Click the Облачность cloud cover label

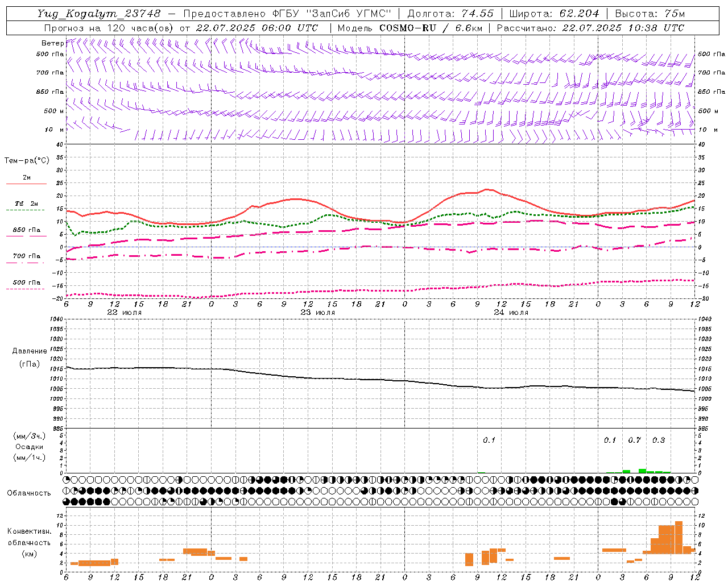[29, 493]
